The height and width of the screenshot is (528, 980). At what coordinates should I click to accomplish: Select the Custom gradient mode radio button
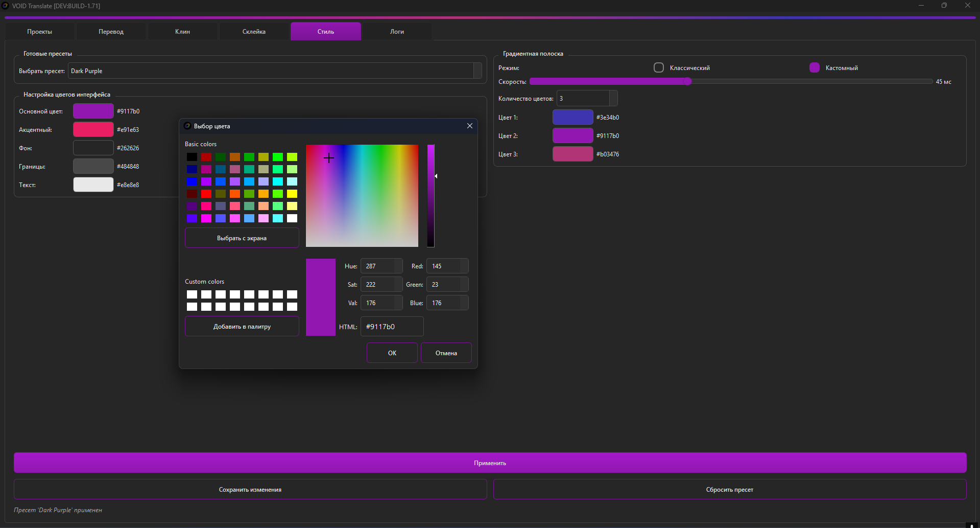click(815, 67)
